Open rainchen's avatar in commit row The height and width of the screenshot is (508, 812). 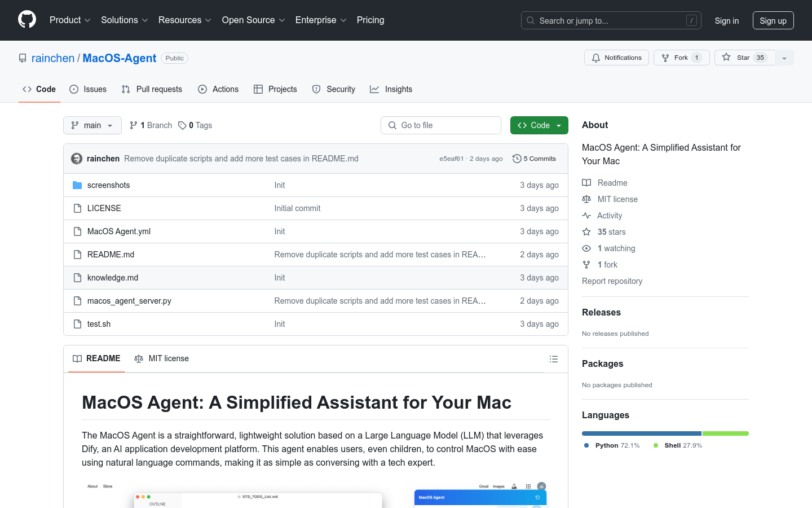point(77,159)
